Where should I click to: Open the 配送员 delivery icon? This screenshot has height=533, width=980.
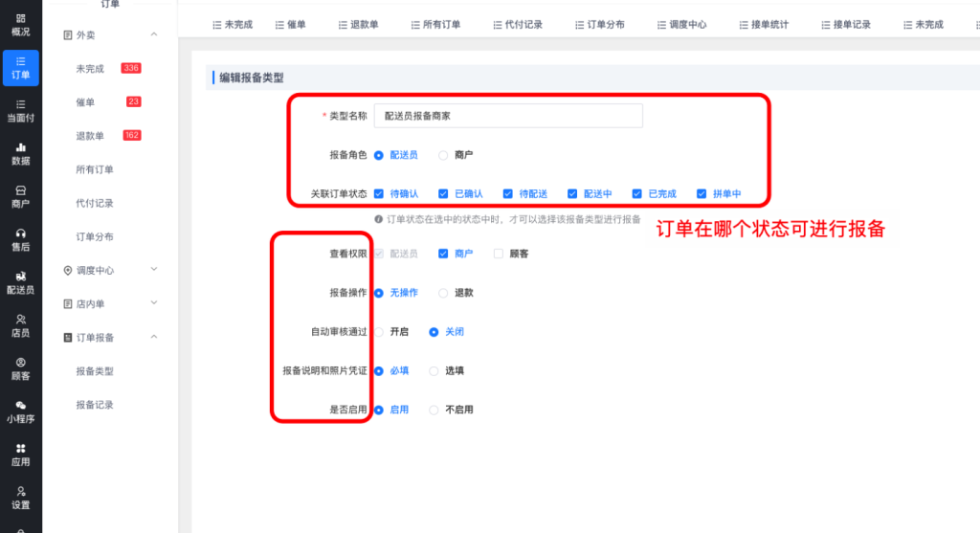click(x=21, y=282)
